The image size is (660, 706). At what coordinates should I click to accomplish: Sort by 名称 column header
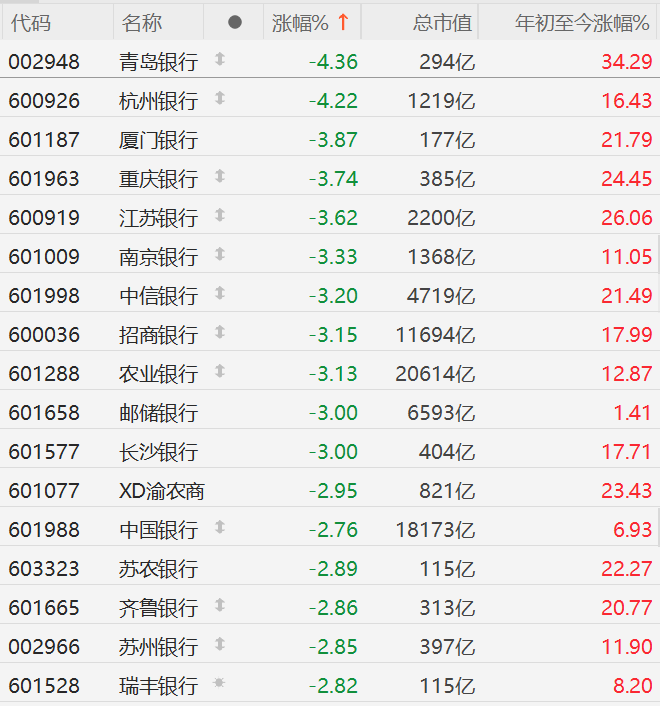click(141, 23)
